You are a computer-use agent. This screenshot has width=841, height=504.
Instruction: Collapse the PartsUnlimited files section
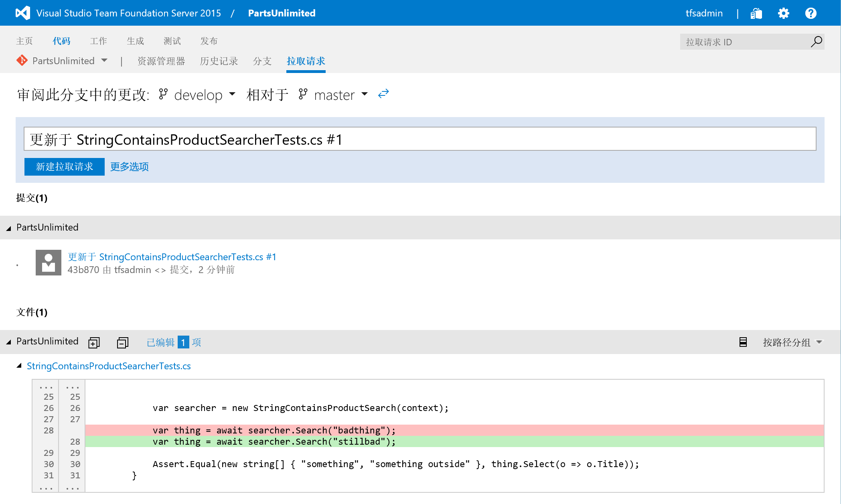[8, 342]
